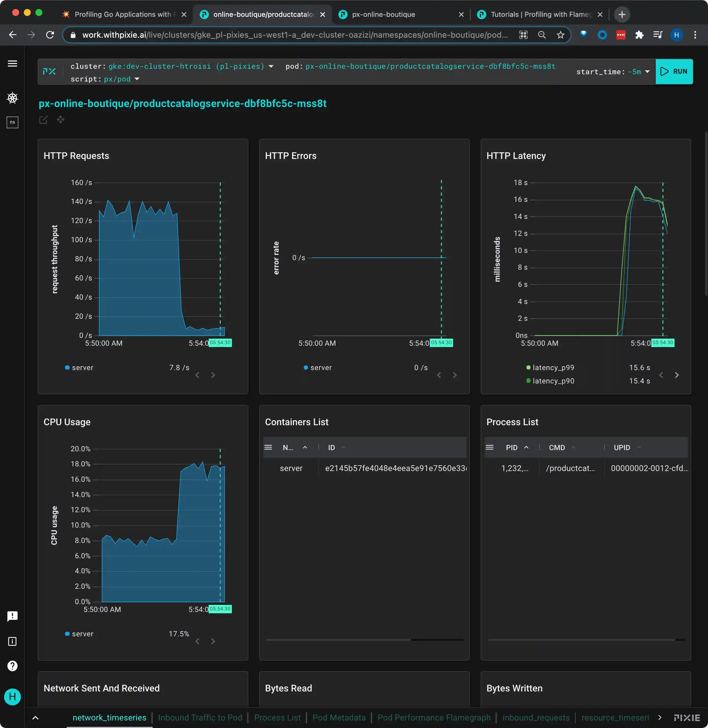Open the announcements feedback icon in sidebar
This screenshot has height=728, width=708.
[x=12, y=616]
